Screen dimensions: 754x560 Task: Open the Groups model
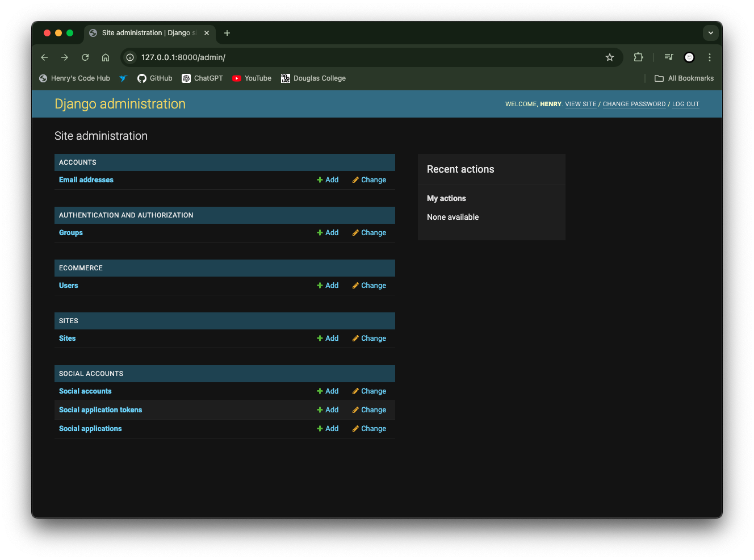(71, 233)
